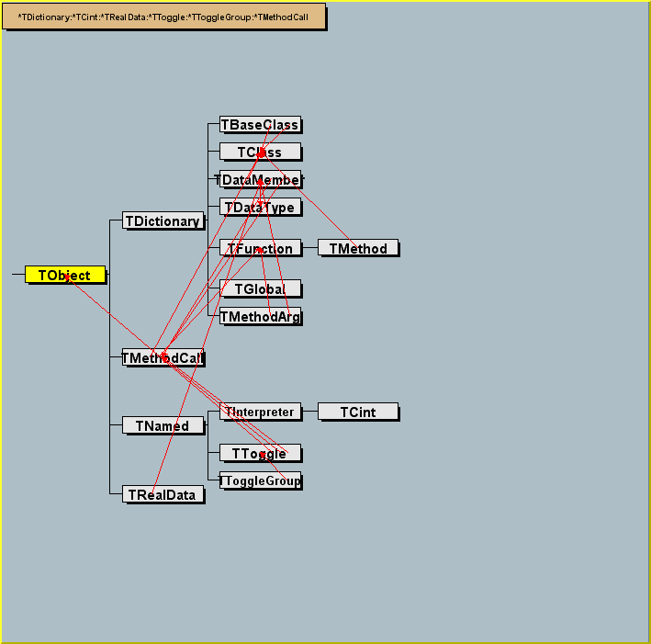Click the TBaseClass node
Screen dimensions: 651x644
(260, 125)
